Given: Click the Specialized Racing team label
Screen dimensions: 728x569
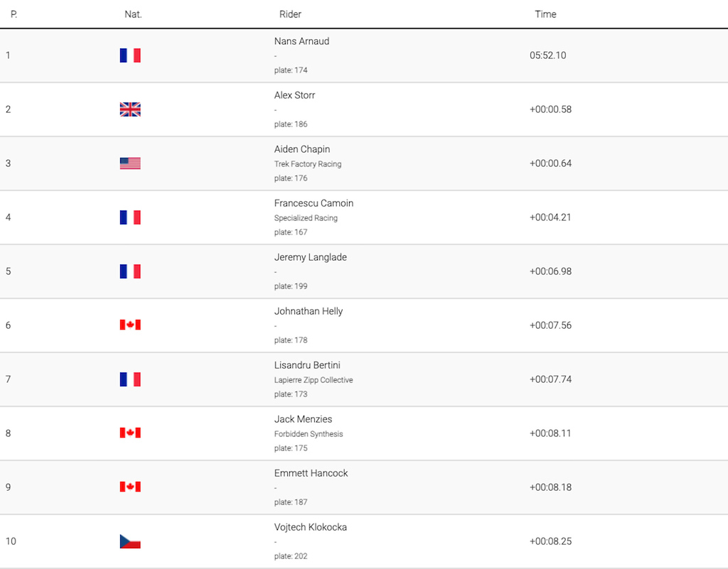Looking at the screenshot, I should point(306,218).
